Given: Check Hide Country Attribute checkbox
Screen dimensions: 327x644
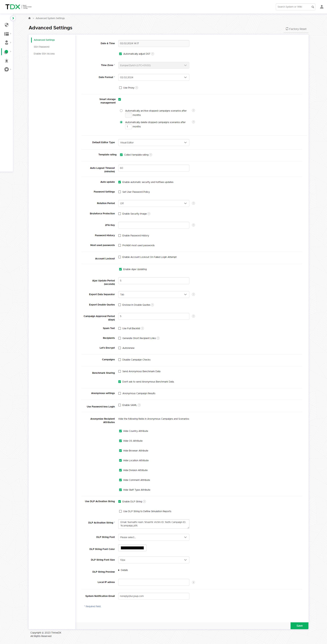Looking at the screenshot, I should click(x=120, y=431).
